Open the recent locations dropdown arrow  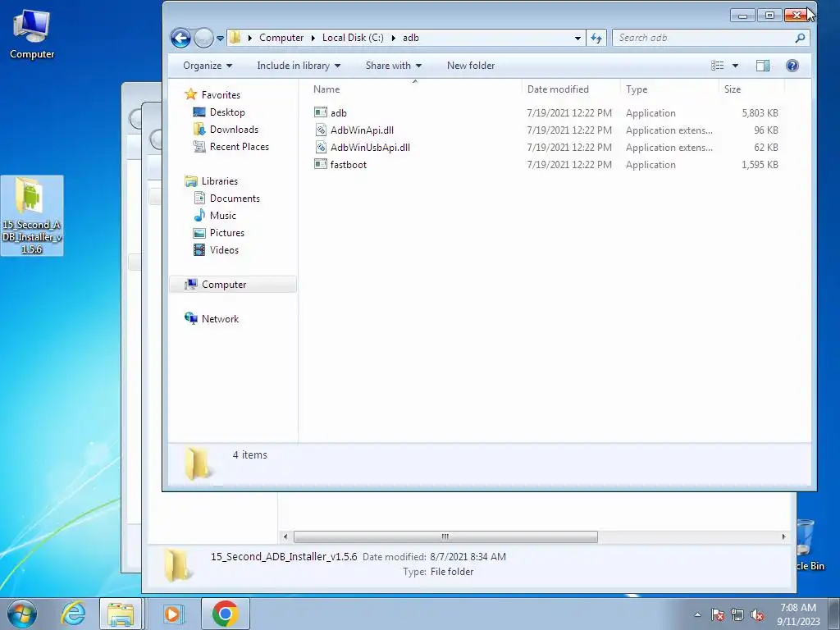click(220, 39)
